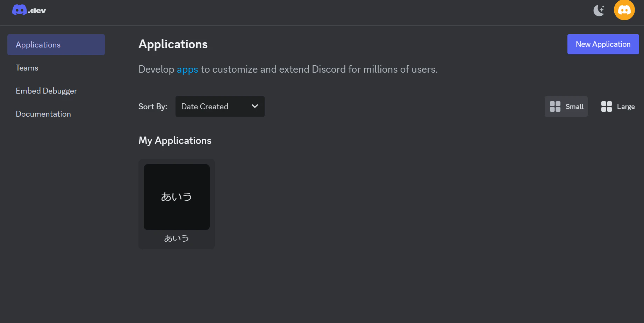The width and height of the screenshot is (644, 323).
Task: Switch to Small grid view
Action: pyautogui.click(x=566, y=107)
